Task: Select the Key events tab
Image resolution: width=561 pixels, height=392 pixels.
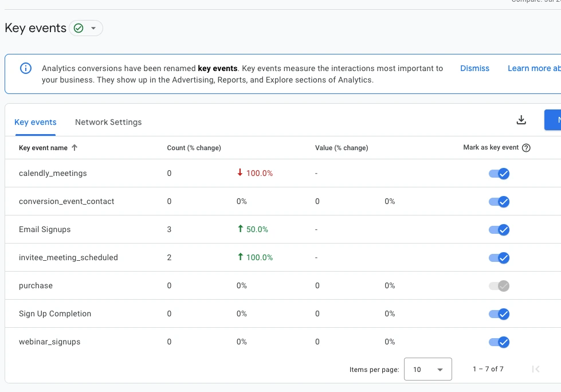Action: coord(35,122)
